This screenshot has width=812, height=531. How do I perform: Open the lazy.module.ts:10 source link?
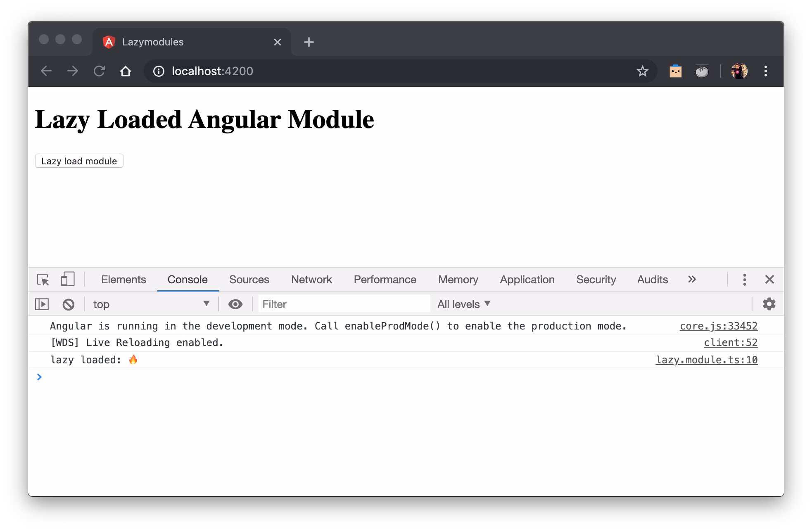(706, 360)
